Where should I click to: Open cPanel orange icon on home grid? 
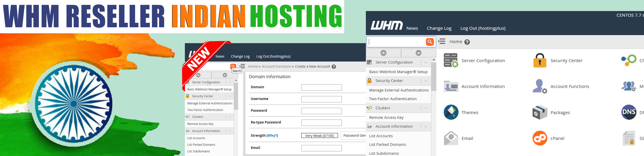[540, 138]
